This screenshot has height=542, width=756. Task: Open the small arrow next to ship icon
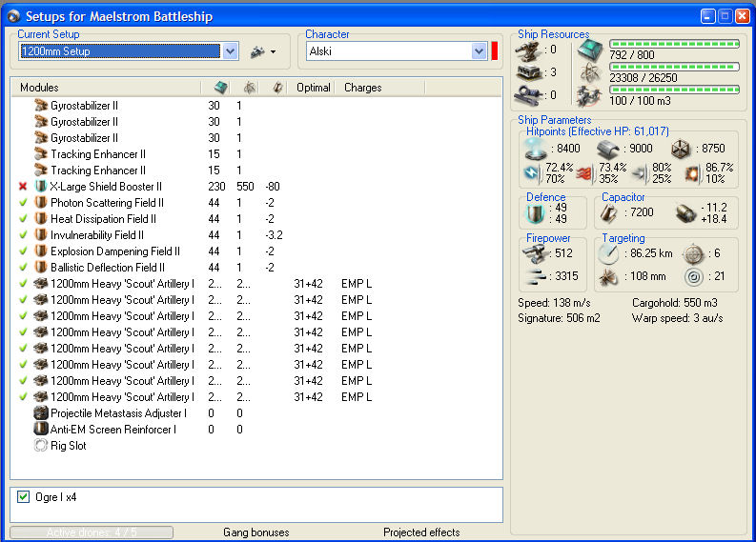[x=274, y=51]
